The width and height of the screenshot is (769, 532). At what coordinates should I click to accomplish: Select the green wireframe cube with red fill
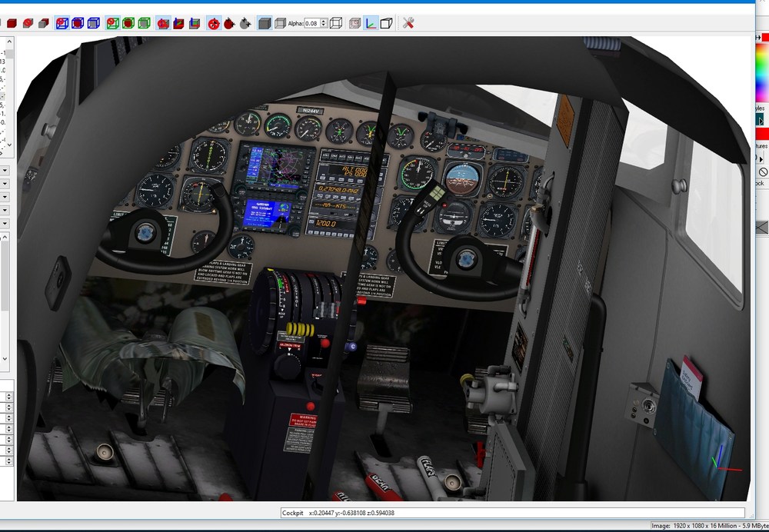128,23
